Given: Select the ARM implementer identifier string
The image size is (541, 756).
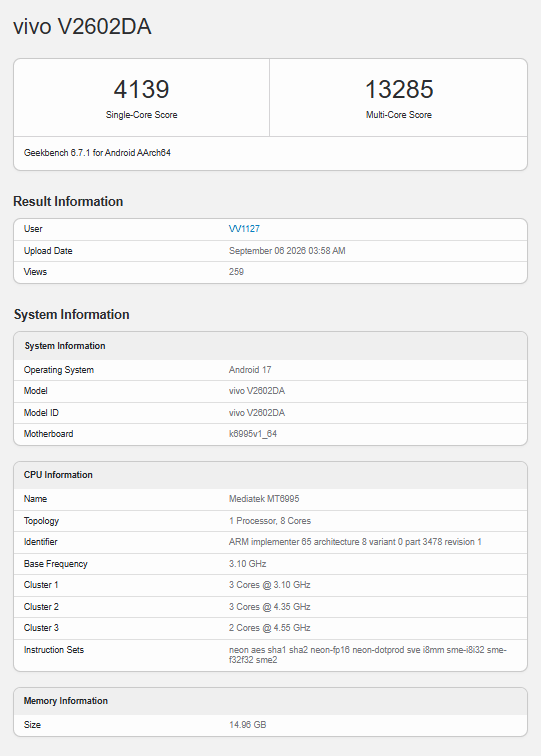Looking at the screenshot, I should [x=355, y=542].
